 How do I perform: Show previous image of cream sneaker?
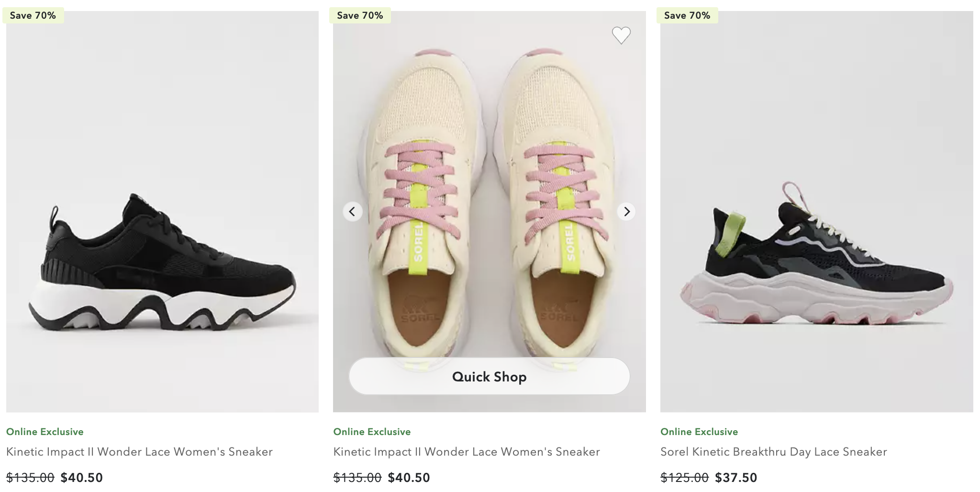click(352, 212)
